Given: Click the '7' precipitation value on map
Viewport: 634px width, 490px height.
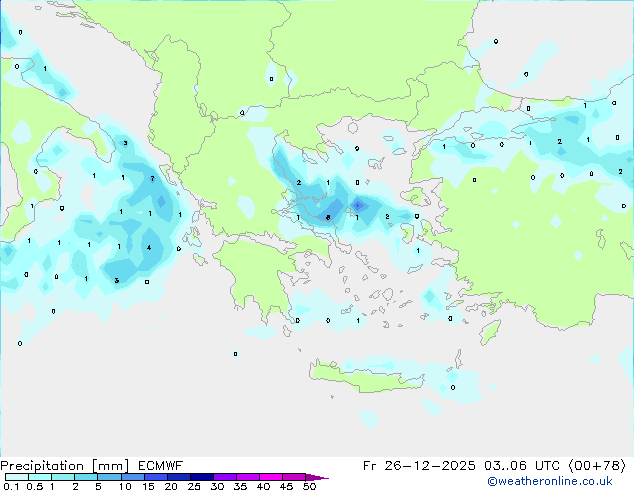Looking at the screenshot, I should (x=152, y=178).
